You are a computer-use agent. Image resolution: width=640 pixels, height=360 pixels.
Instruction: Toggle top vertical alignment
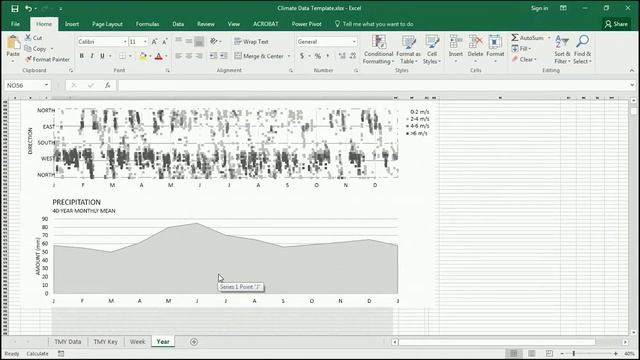coord(178,41)
